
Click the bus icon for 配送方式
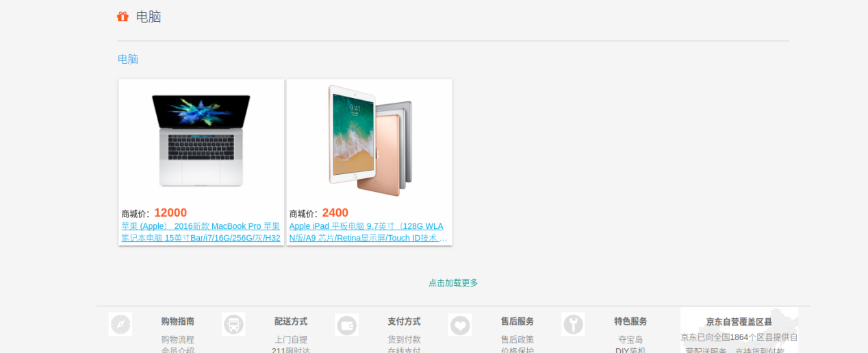[x=233, y=324]
